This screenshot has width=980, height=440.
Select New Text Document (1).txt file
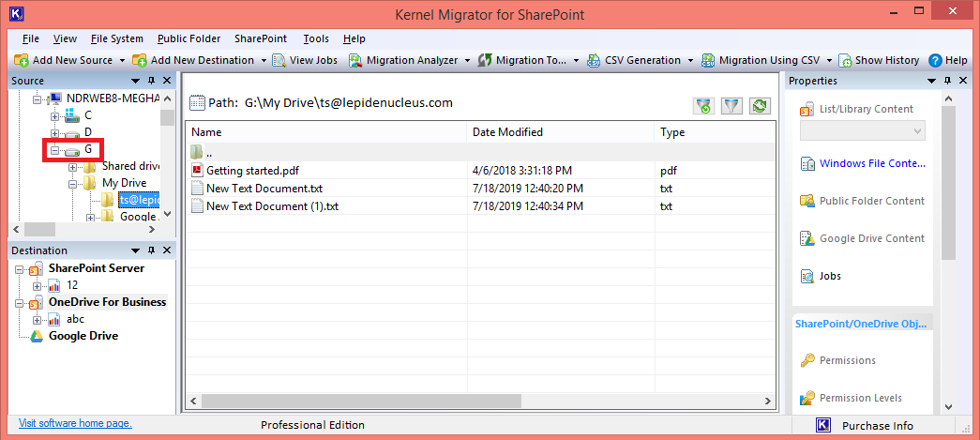pos(273,205)
